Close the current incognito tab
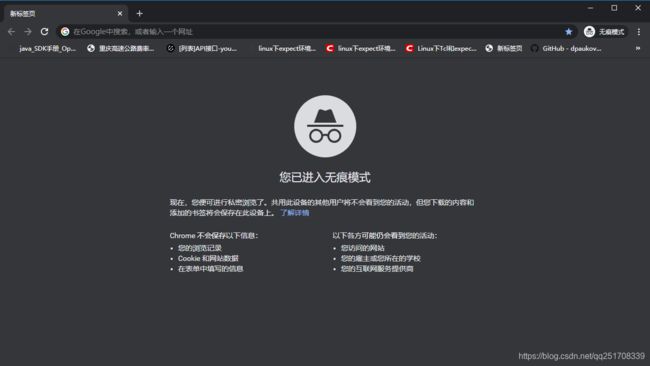 (x=120, y=14)
